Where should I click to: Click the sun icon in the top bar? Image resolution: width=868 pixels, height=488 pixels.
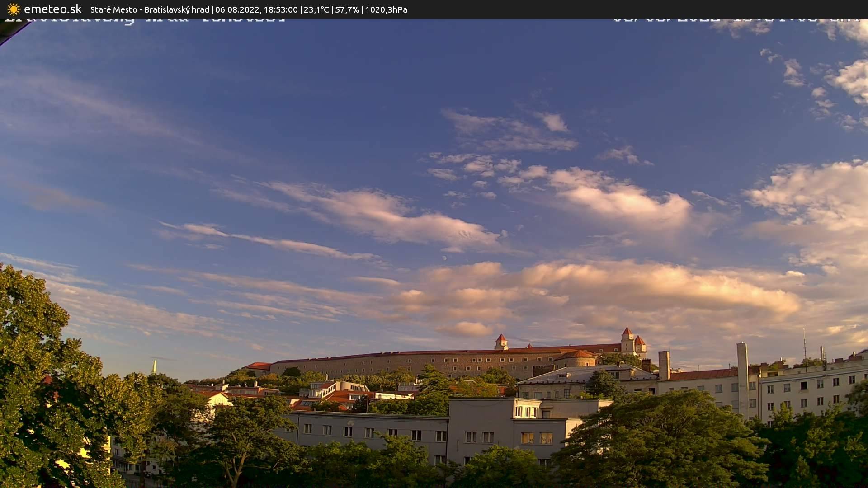[x=13, y=9]
